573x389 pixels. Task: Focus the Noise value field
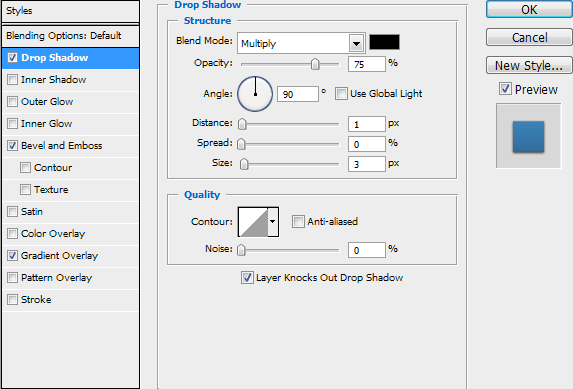pos(367,250)
